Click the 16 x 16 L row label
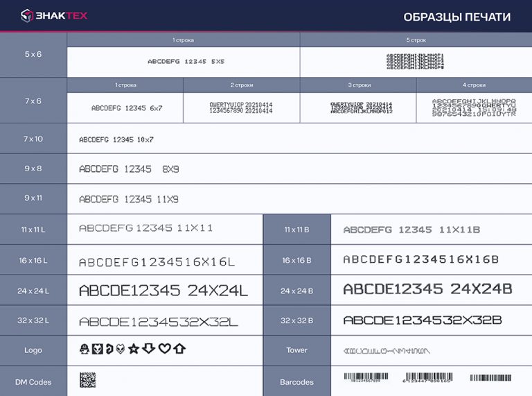The image size is (532, 396). [x=33, y=261]
